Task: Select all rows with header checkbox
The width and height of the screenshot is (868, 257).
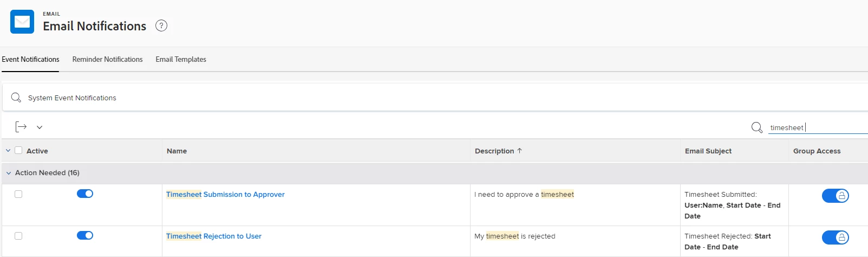Action: [x=18, y=150]
